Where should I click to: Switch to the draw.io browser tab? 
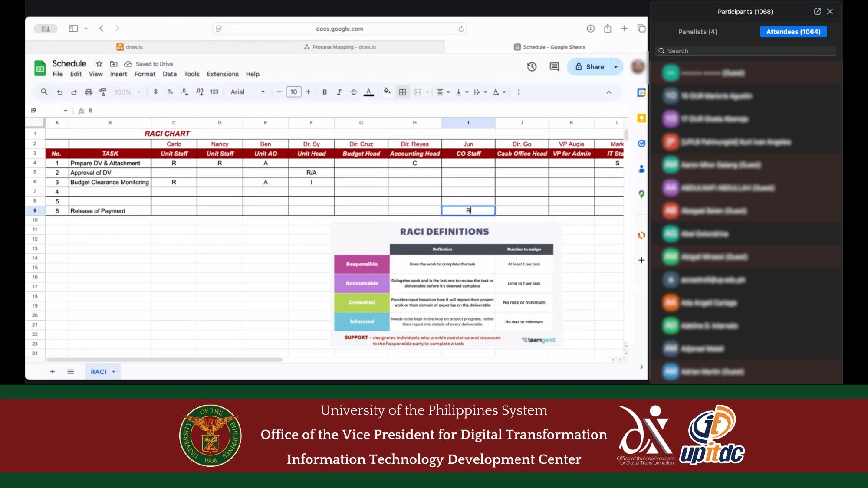[129, 47]
